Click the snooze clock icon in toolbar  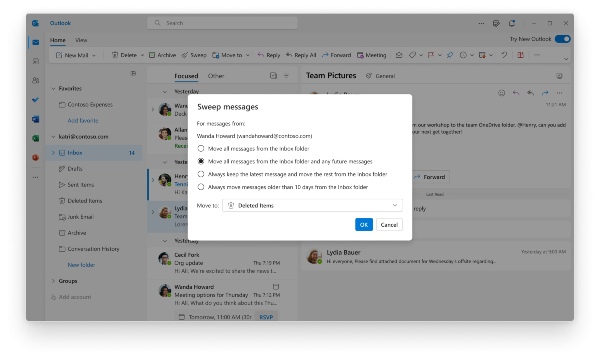(x=463, y=55)
